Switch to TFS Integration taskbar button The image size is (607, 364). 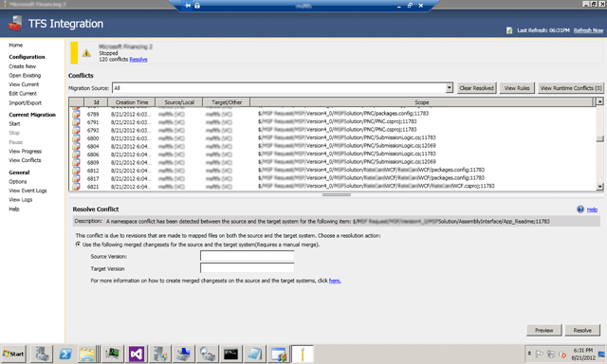pyautogui.click(x=303, y=354)
